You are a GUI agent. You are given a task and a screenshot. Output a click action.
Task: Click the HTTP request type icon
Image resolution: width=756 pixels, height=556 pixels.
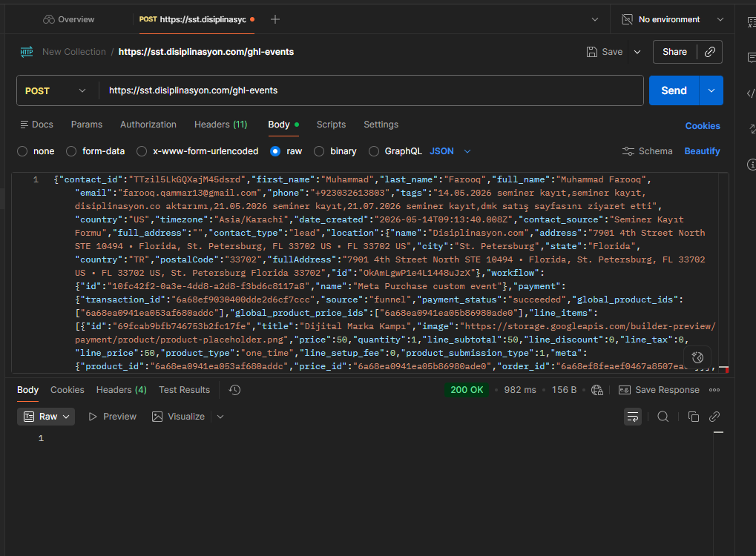(27, 52)
